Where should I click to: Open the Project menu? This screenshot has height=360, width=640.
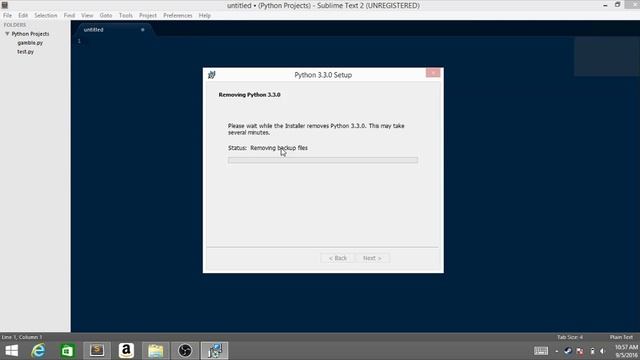[x=148, y=16]
